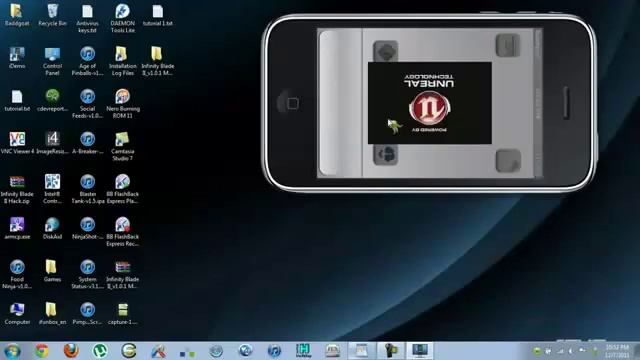Launch BB FlashBack Express Player
Screen dimensions: 640x360
click(x=122, y=189)
